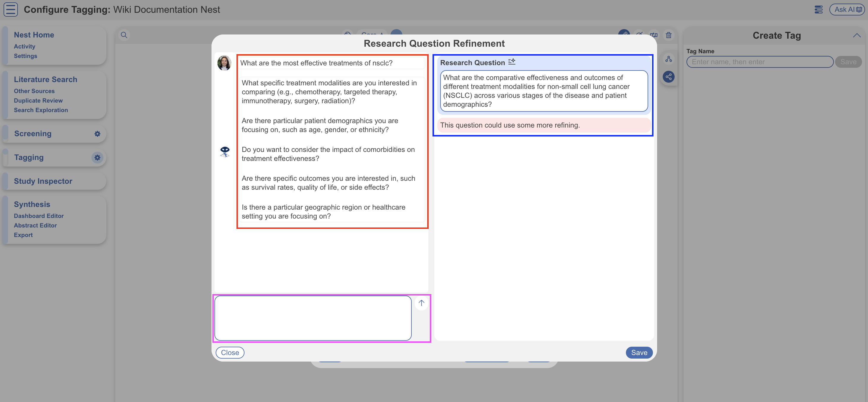This screenshot has height=402, width=868.
Task: Collapse the Create Tag panel chevron
Action: pos(856,35)
